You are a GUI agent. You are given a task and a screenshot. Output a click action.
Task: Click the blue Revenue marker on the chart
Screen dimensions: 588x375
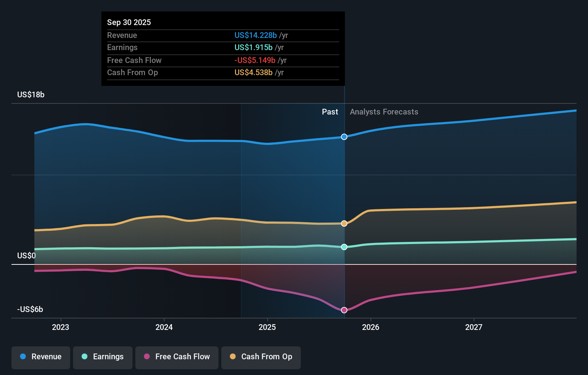344,137
